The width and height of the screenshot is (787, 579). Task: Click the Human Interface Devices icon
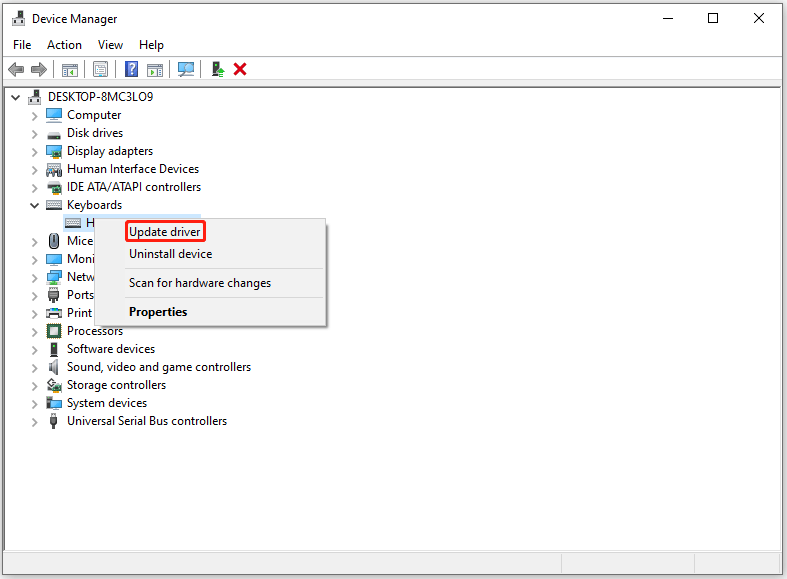[54, 170]
